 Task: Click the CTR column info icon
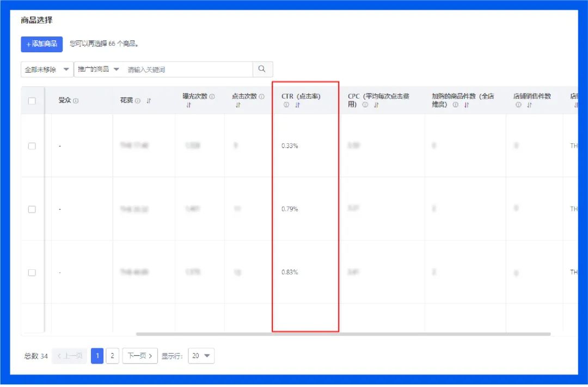tap(287, 104)
